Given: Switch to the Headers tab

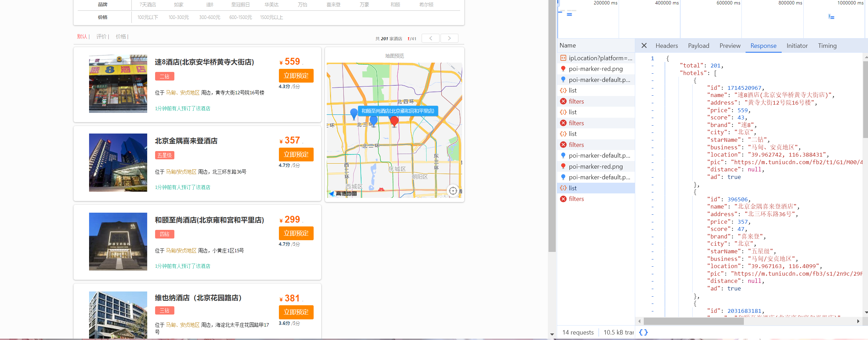Looking at the screenshot, I should (666, 46).
